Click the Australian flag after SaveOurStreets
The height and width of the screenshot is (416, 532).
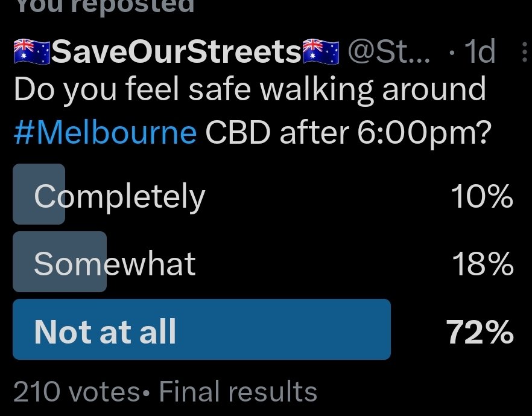(320, 53)
